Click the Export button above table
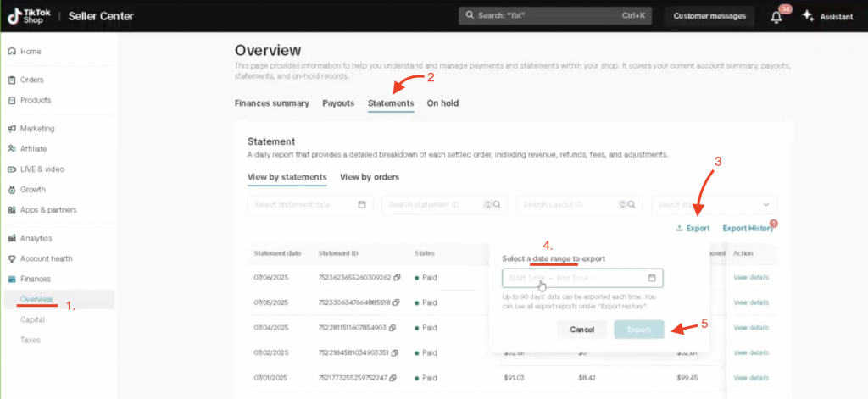This screenshot has height=399, width=868. click(x=693, y=228)
